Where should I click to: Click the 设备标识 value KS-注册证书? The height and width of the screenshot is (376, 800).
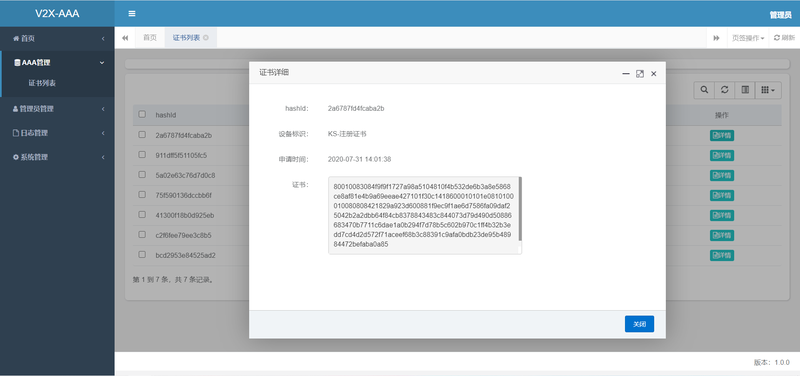click(347, 134)
